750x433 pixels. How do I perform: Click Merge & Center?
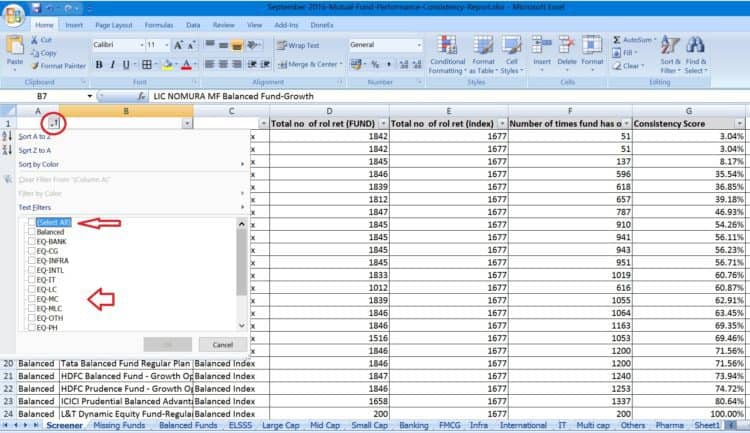click(310, 64)
